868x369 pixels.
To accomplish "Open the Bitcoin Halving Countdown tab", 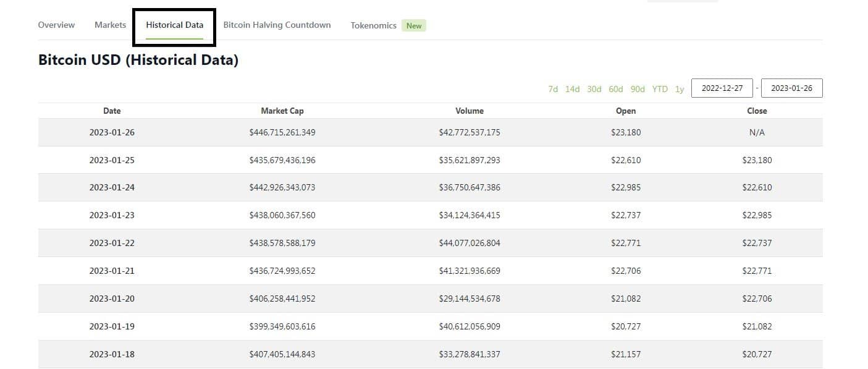I will click(277, 25).
